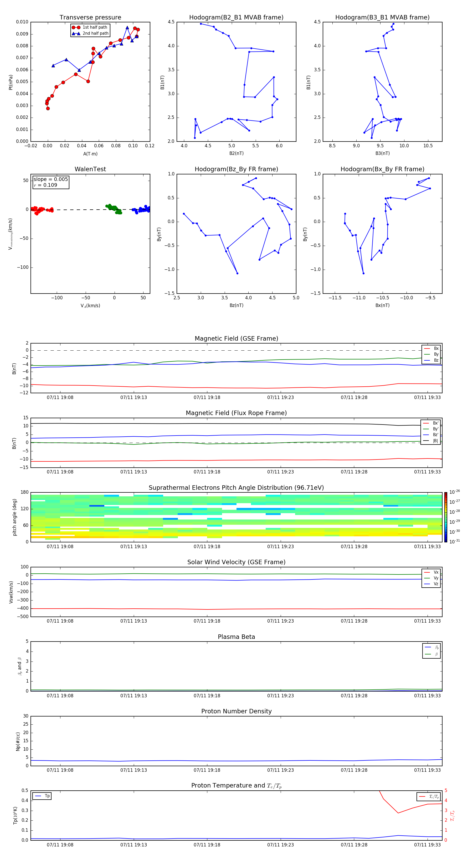This screenshot has height=868, width=473.
Task: Click the red point cluster in WalenTest plot
Action: coord(42,210)
